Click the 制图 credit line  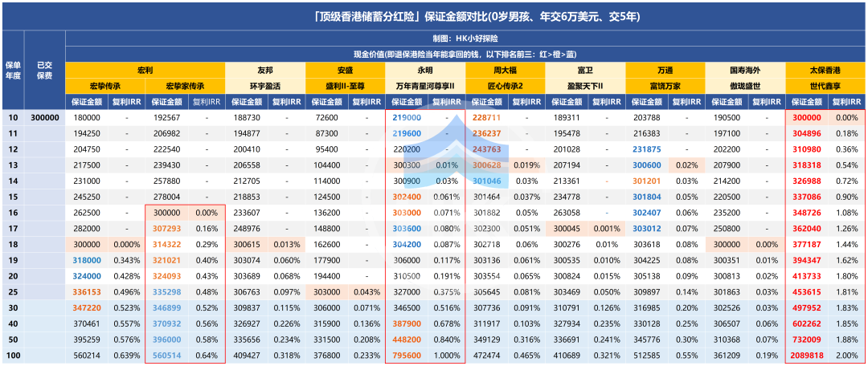point(465,39)
